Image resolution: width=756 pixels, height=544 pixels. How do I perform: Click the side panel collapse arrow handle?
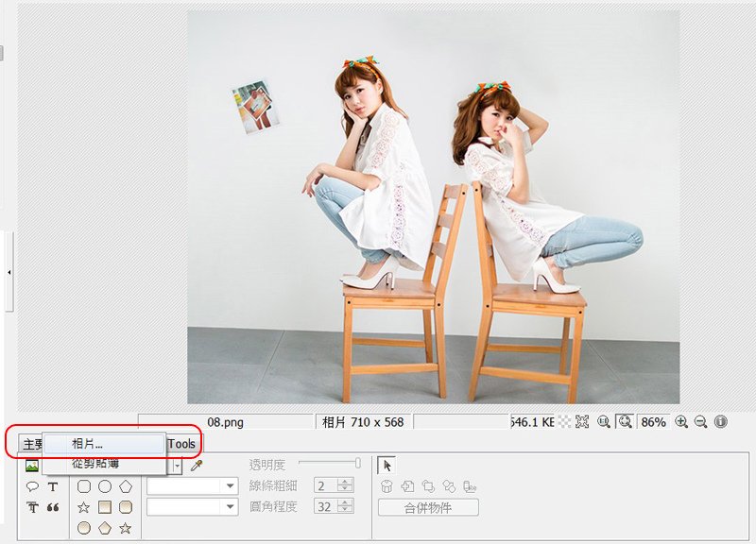9,272
